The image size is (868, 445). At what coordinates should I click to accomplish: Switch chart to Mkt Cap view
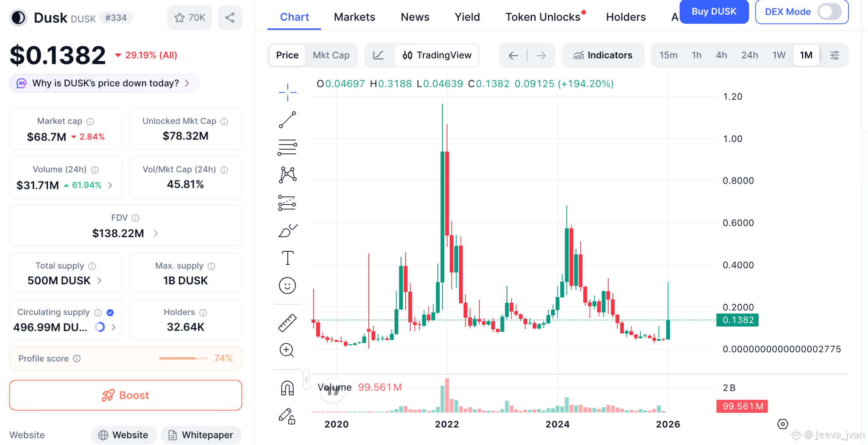click(x=331, y=55)
